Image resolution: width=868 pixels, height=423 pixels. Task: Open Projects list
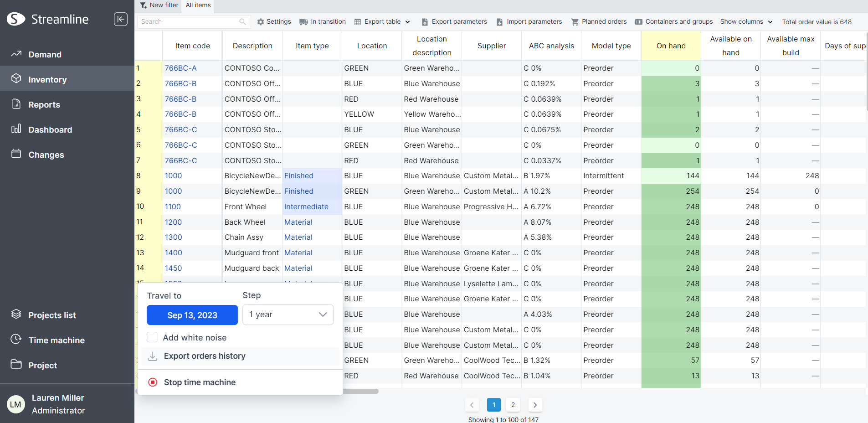point(52,315)
